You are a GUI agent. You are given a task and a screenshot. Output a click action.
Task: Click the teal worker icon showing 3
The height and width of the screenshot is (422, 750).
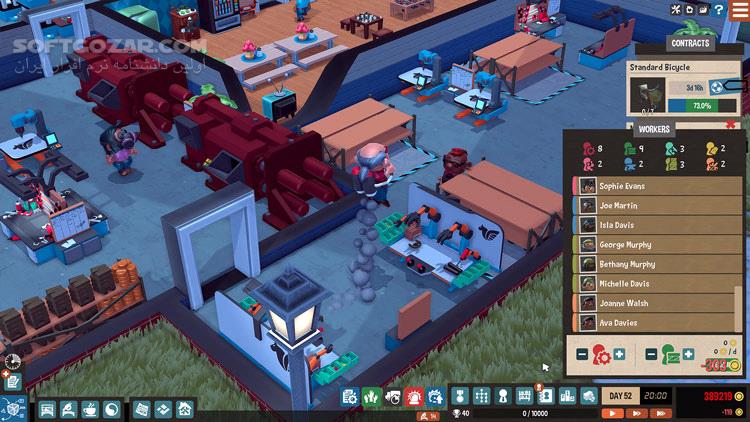671,149
